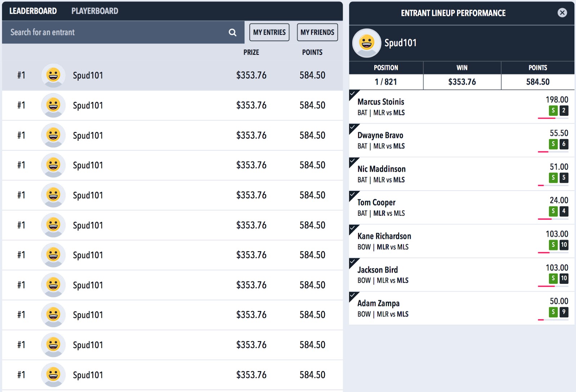This screenshot has width=576, height=392.
Task: Click the PRIZE column header
Action: [x=251, y=53]
